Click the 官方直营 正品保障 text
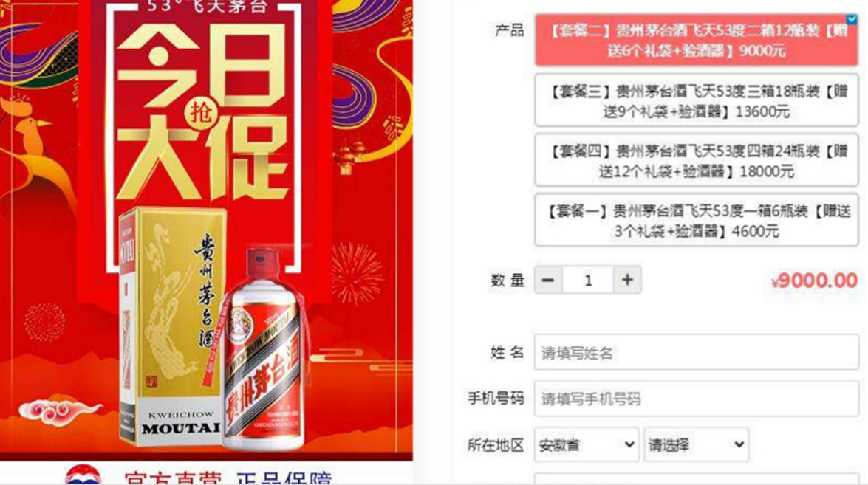 228,478
